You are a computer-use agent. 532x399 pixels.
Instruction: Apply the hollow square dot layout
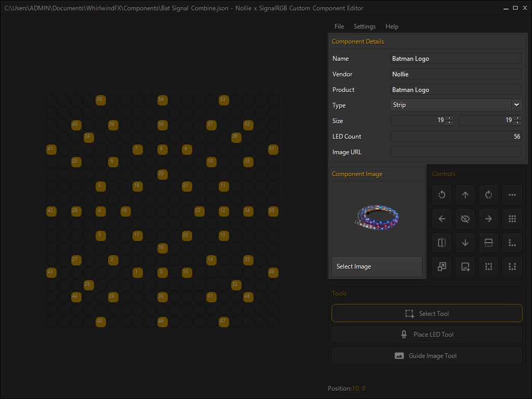[488, 267]
